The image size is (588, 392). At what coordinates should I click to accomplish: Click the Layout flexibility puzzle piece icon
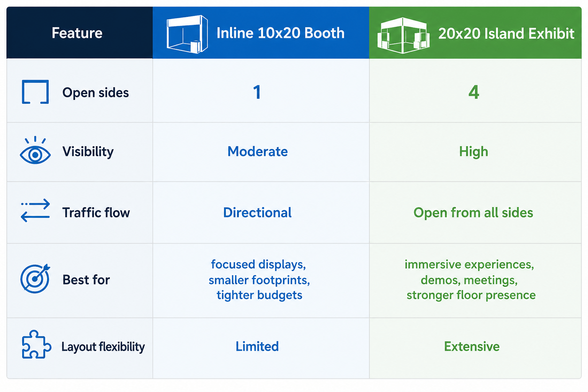[36, 344]
